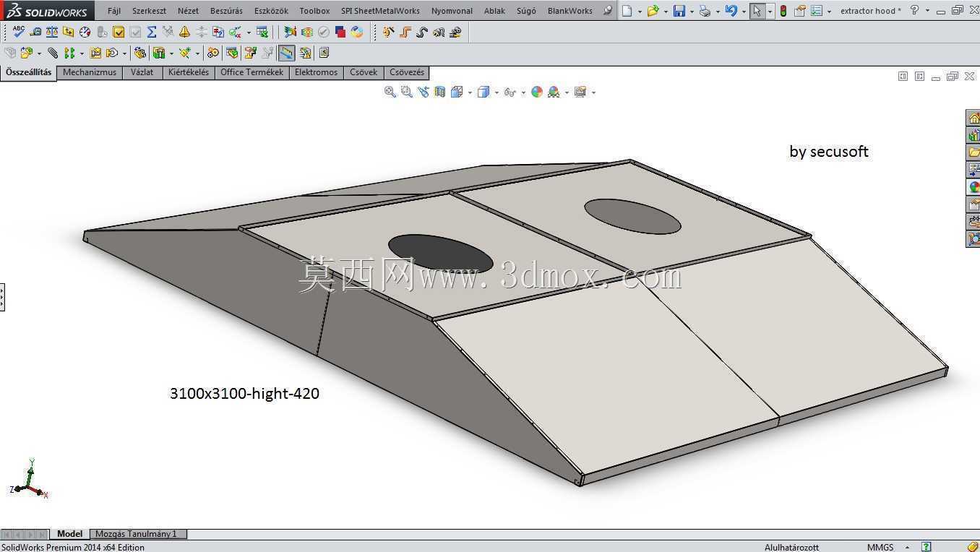Image resolution: width=980 pixels, height=552 pixels.
Task: Expand the Display Style dropdown arrow
Action: [x=497, y=92]
